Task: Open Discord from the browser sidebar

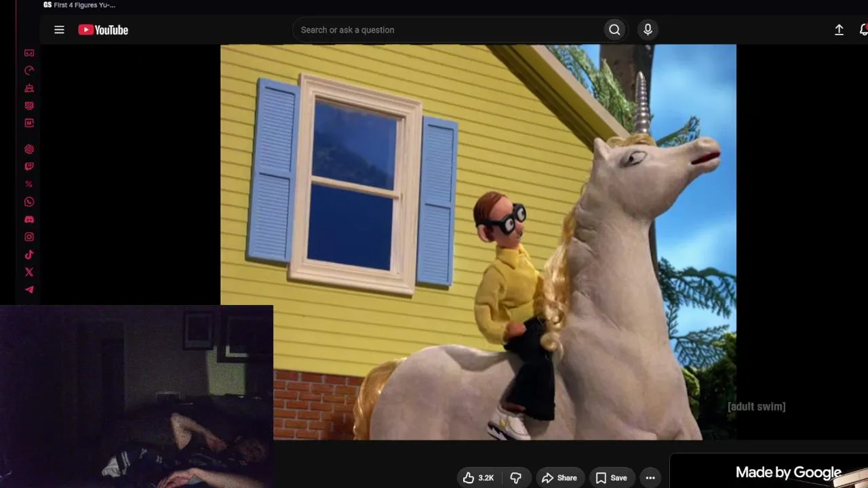Action: pos(29,220)
